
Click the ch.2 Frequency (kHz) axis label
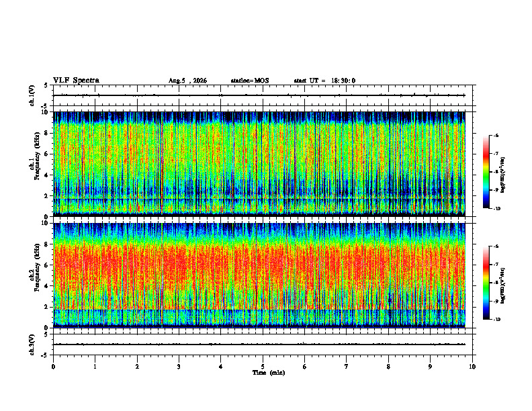(x=35, y=267)
